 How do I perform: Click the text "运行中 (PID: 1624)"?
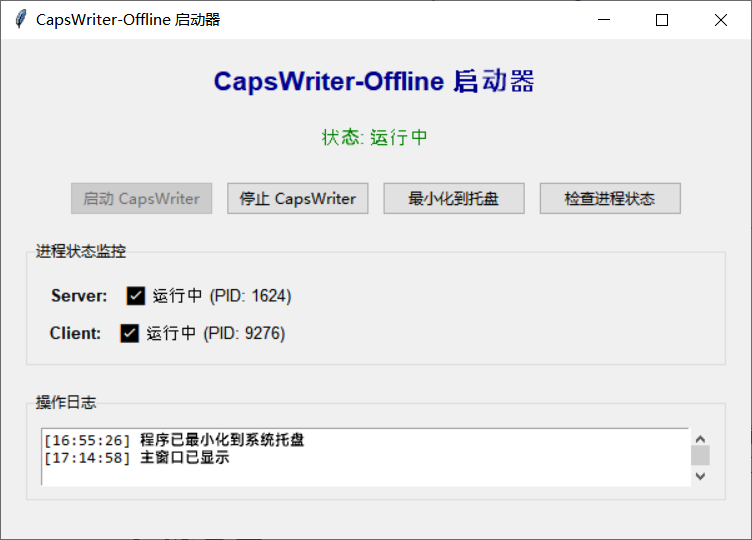point(222,296)
